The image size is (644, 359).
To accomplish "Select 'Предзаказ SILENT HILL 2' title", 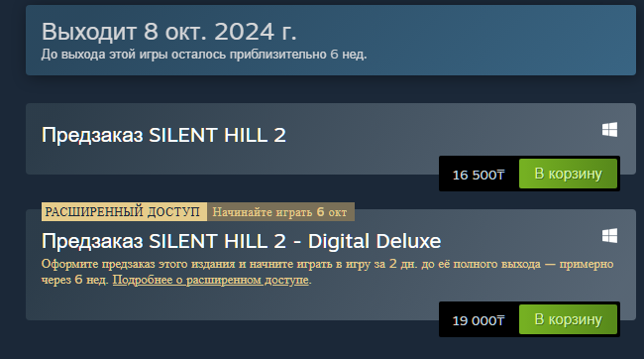I will tap(163, 135).
